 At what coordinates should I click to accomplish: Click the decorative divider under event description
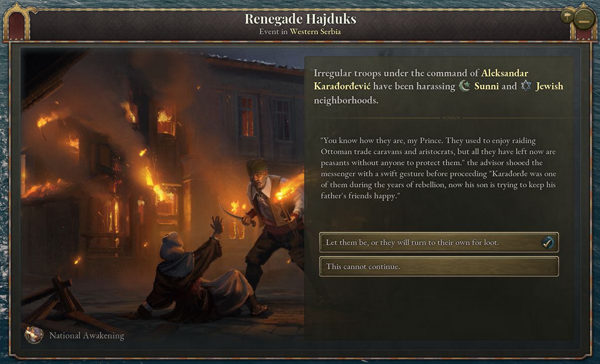pos(451,118)
